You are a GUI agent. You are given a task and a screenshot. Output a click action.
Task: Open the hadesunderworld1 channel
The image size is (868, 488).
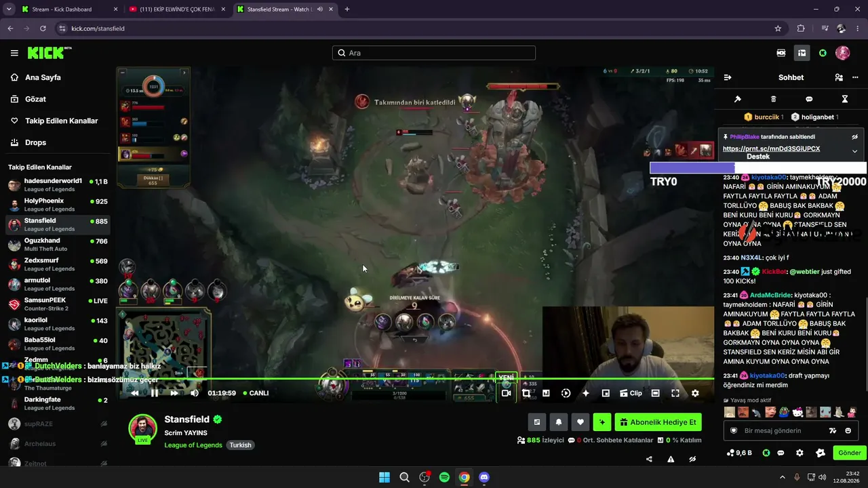(x=58, y=185)
